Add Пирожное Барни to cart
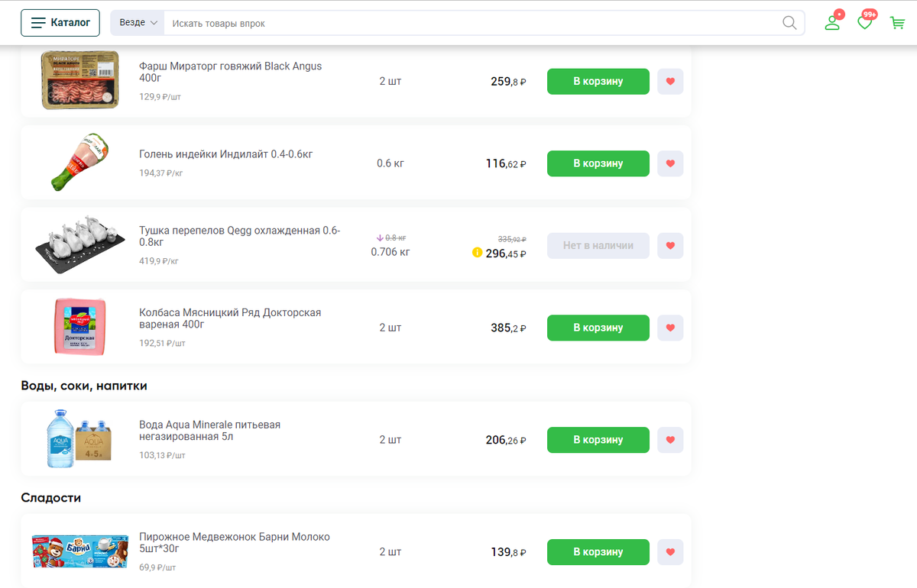Image resolution: width=917 pixels, height=588 pixels. [598, 552]
